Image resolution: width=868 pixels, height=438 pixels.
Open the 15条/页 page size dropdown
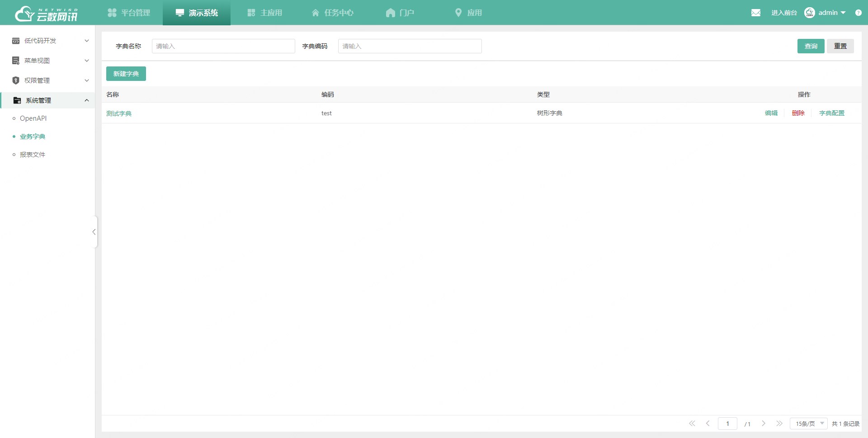(809, 424)
